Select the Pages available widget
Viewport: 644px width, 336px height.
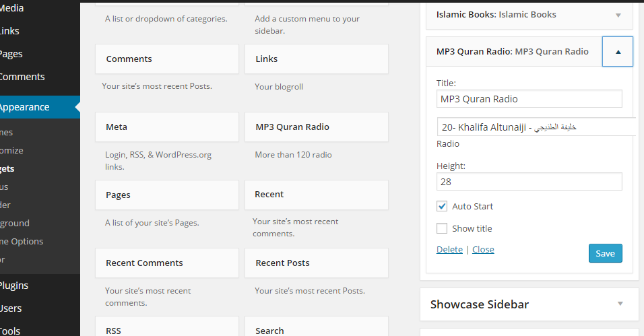pyautogui.click(x=167, y=195)
